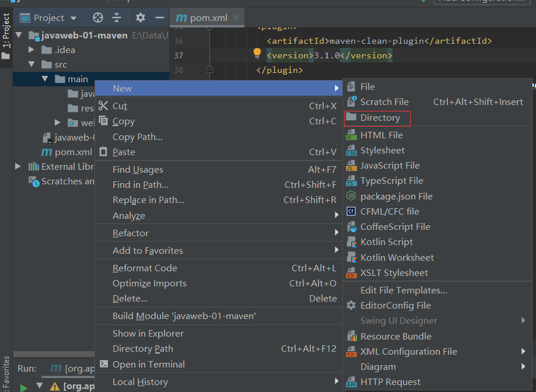This screenshot has width=536, height=392.
Task: Click the locate/scroll-from-source target icon
Action: point(98,17)
